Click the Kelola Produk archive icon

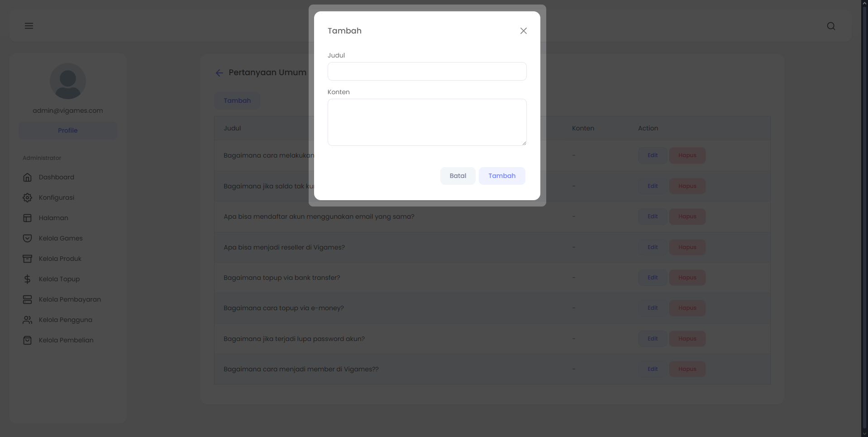coord(28,259)
